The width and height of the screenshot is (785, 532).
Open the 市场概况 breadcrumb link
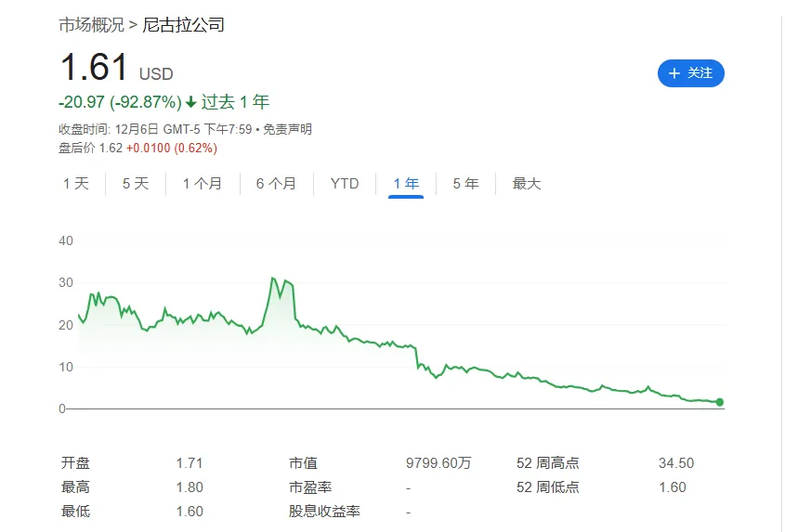(91, 24)
